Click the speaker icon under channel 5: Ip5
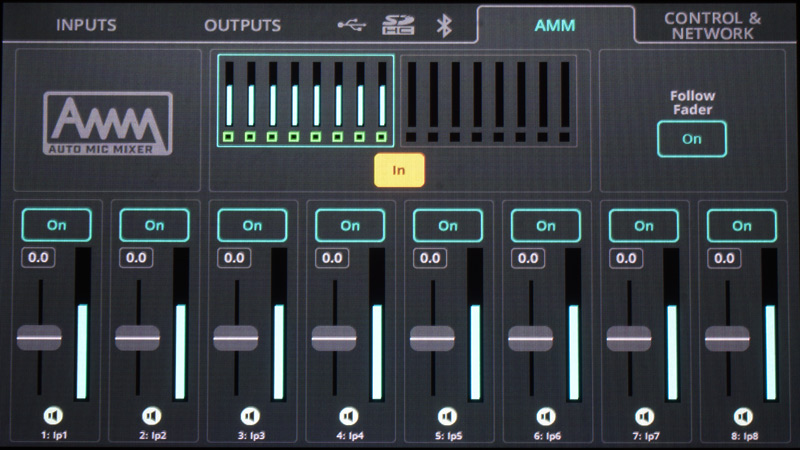This screenshot has width=800, height=450. (447, 415)
